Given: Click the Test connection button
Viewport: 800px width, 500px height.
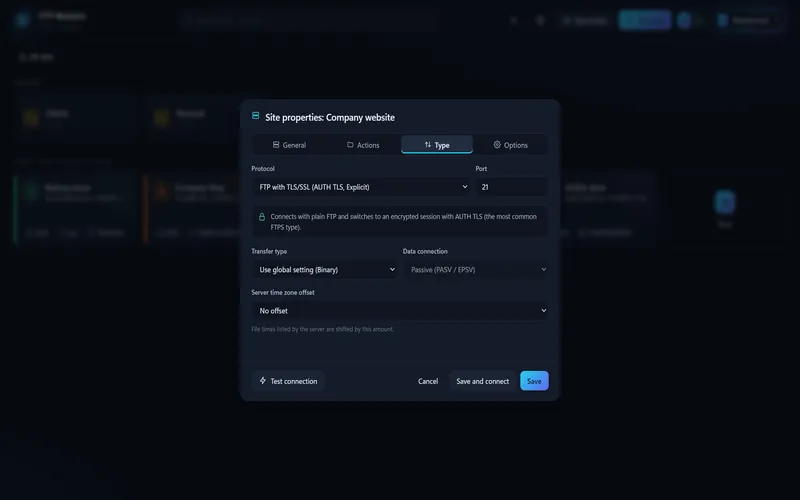Looking at the screenshot, I should coord(288,381).
